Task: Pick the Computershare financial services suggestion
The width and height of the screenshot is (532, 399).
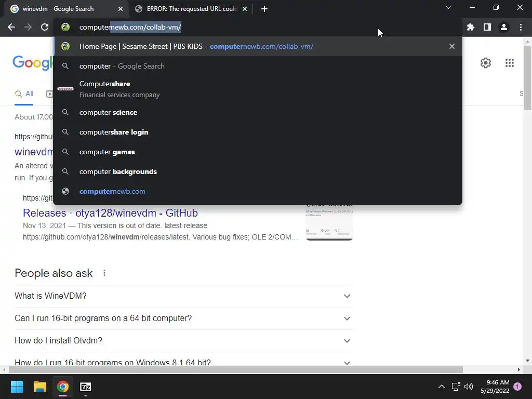Action: (x=258, y=89)
